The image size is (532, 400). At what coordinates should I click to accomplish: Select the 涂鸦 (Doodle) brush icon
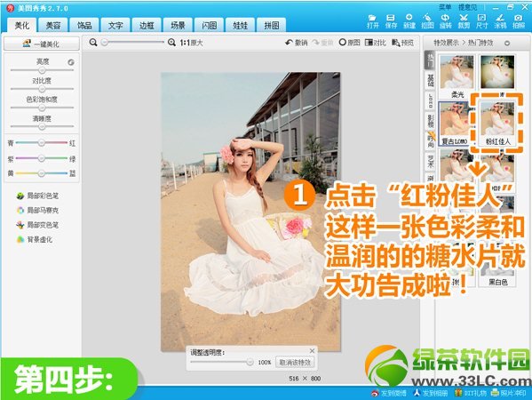500,21
